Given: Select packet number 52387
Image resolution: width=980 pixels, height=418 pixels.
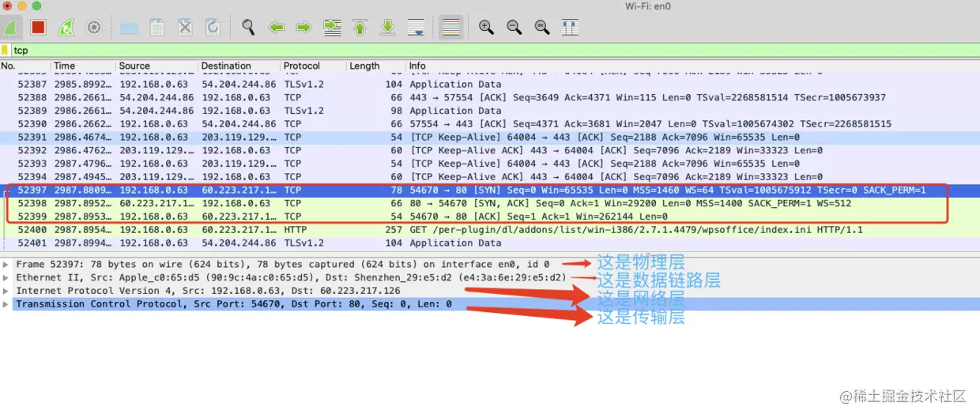Looking at the screenshot, I should [490, 85].
